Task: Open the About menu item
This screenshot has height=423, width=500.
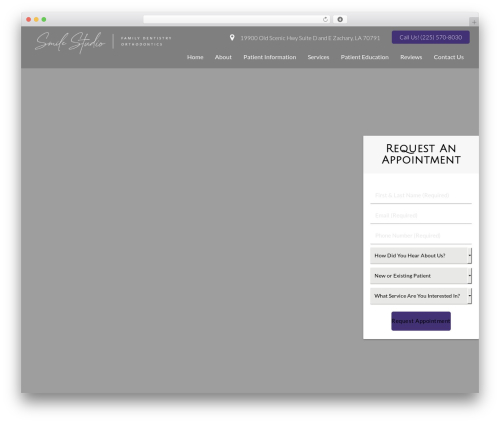Action: pos(223,57)
